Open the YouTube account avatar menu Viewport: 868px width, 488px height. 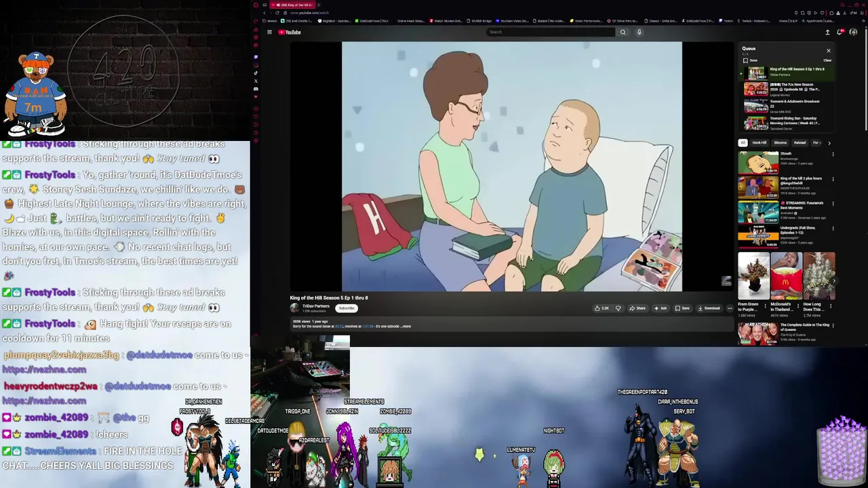pos(853,32)
